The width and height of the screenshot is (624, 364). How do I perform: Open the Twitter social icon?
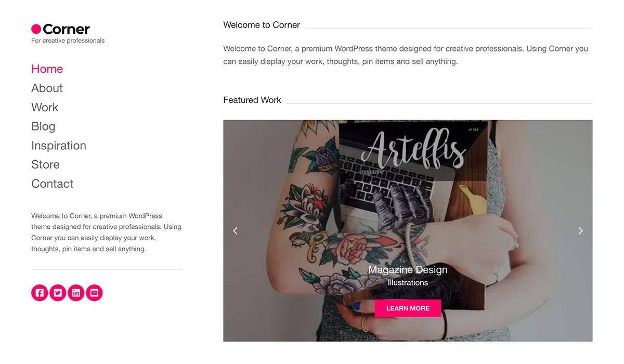click(58, 293)
